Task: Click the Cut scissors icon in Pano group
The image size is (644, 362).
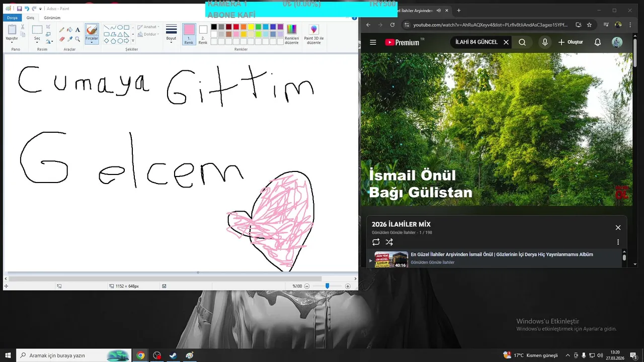Action: coord(23,27)
